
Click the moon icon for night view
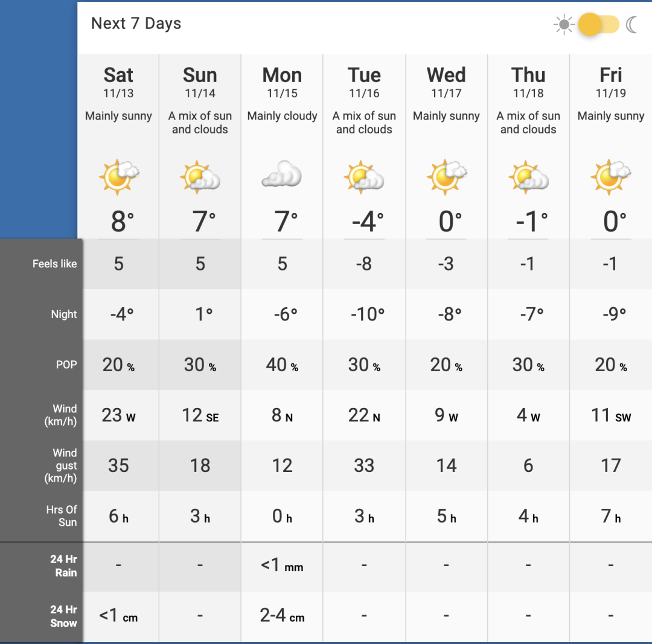coord(631,25)
